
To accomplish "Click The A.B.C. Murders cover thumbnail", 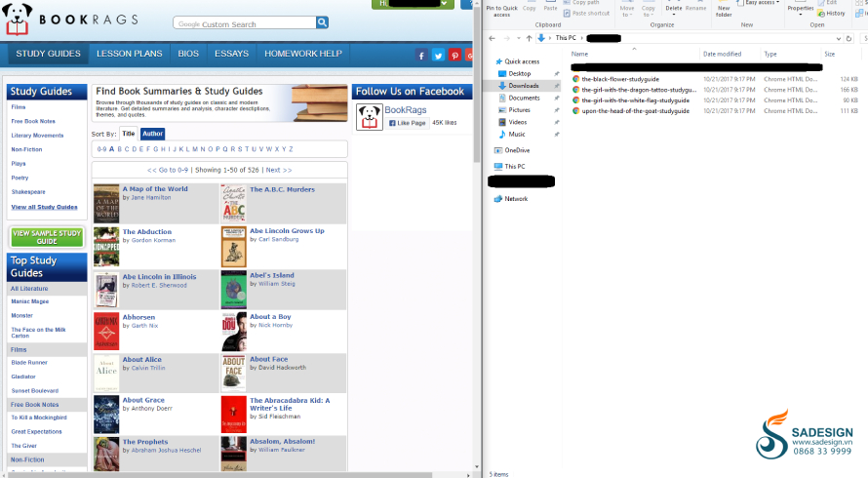I will tap(234, 204).
